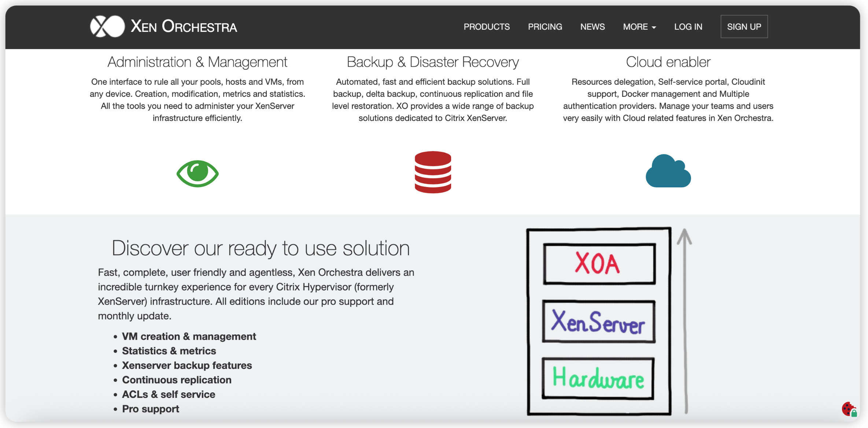Click the 'ACLs & self service' bullet

[x=169, y=394]
